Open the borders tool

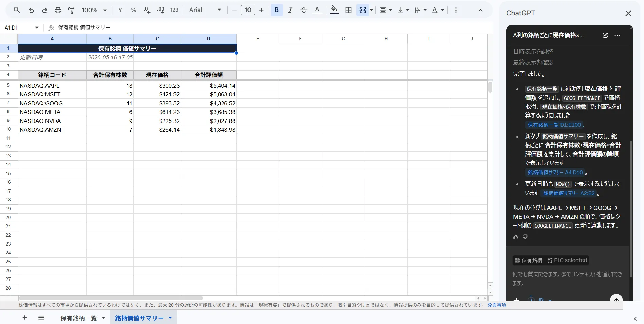click(x=348, y=10)
